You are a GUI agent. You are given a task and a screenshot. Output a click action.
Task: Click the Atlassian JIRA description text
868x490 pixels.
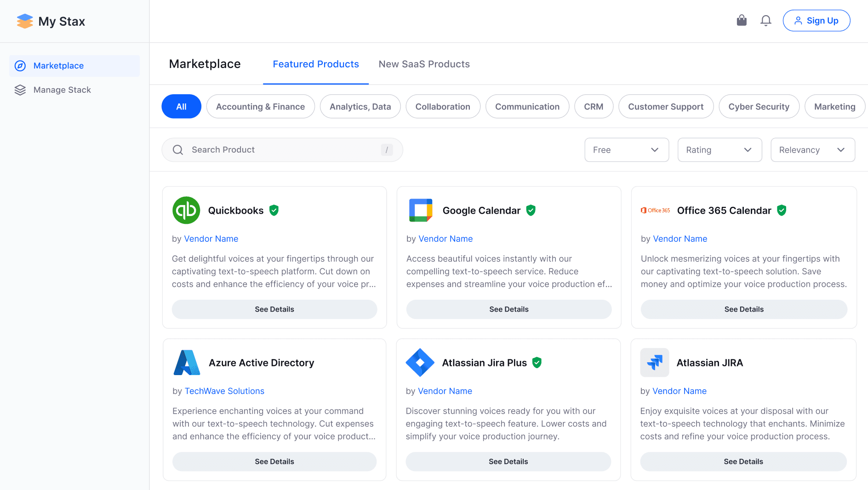pos(742,424)
